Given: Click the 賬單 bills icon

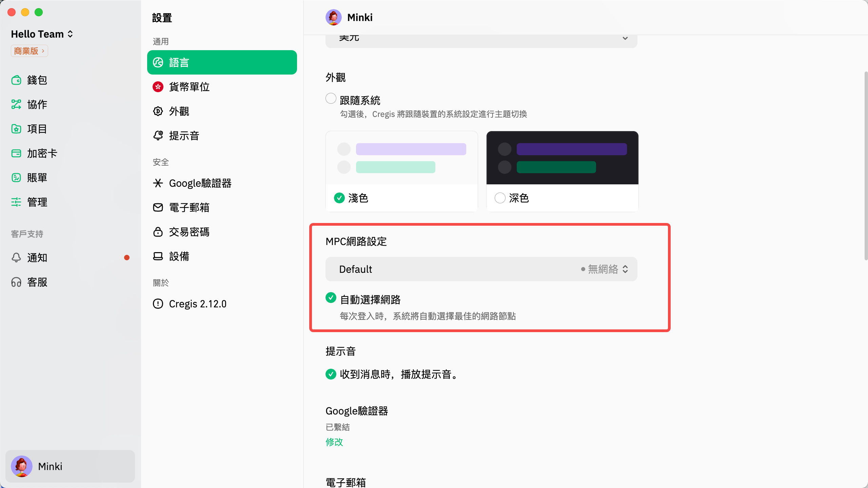Looking at the screenshot, I should click(16, 178).
